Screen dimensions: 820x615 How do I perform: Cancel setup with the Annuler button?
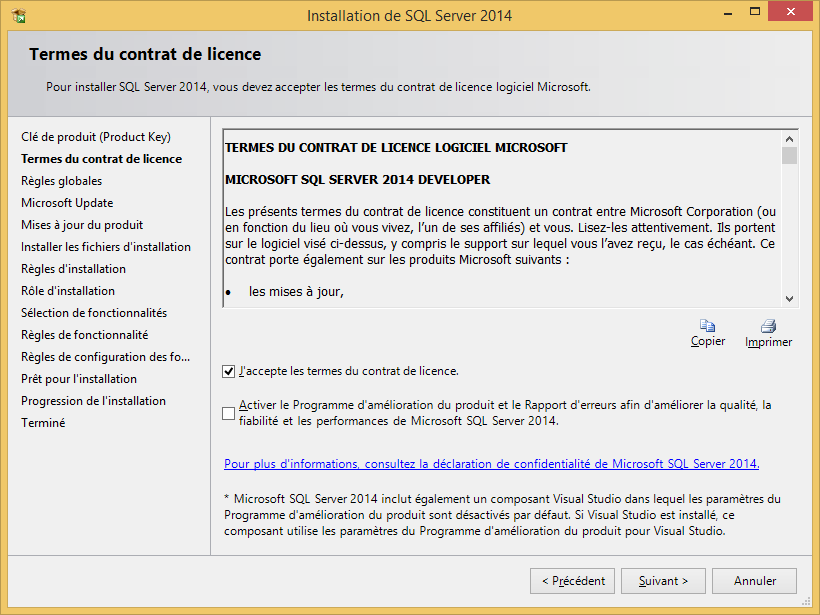pos(754,581)
